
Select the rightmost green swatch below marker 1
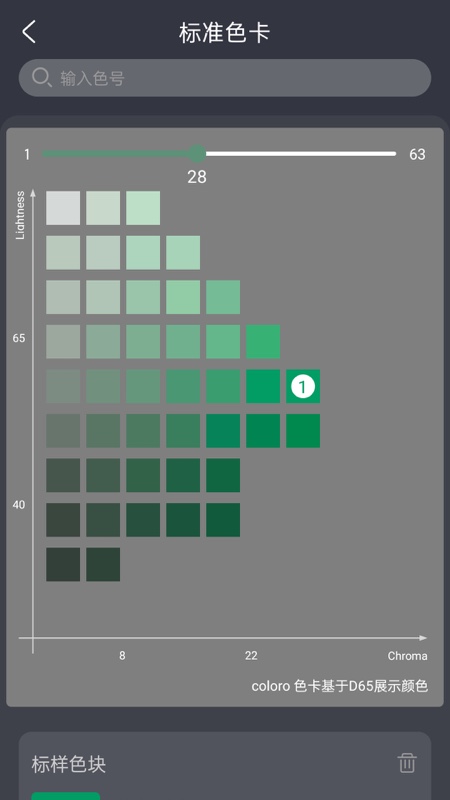point(303,431)
